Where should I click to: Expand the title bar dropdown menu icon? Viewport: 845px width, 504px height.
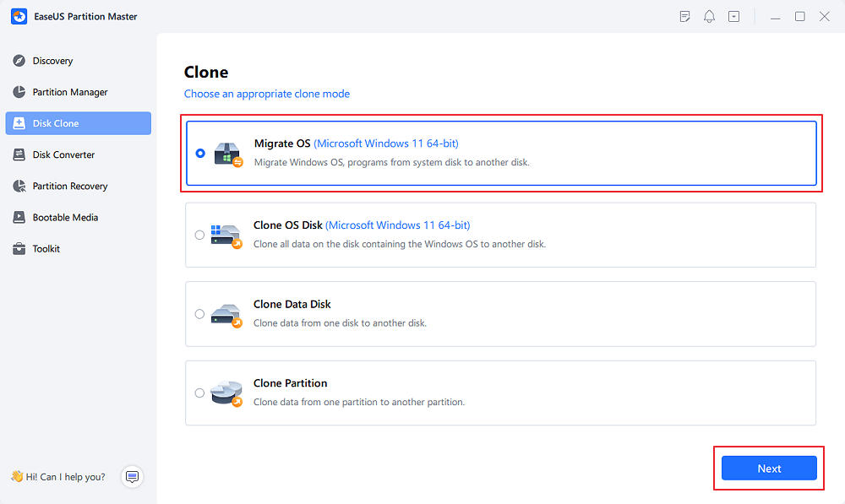tap(733, 16)
